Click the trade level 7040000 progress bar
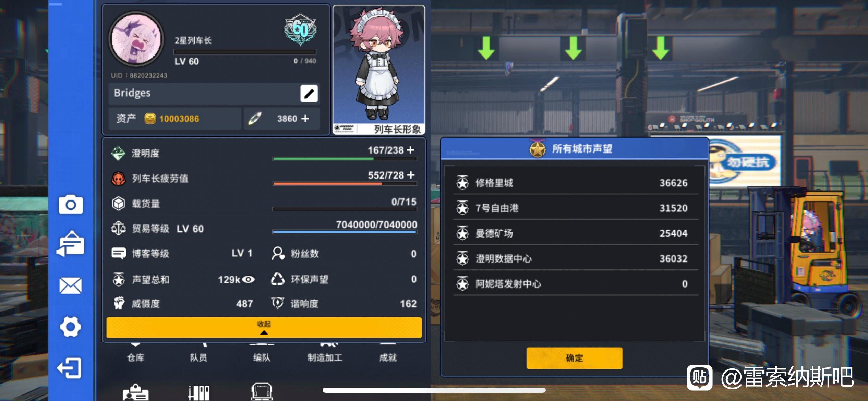The width and height of the screenshot is (868, 401). pos(345,232)
